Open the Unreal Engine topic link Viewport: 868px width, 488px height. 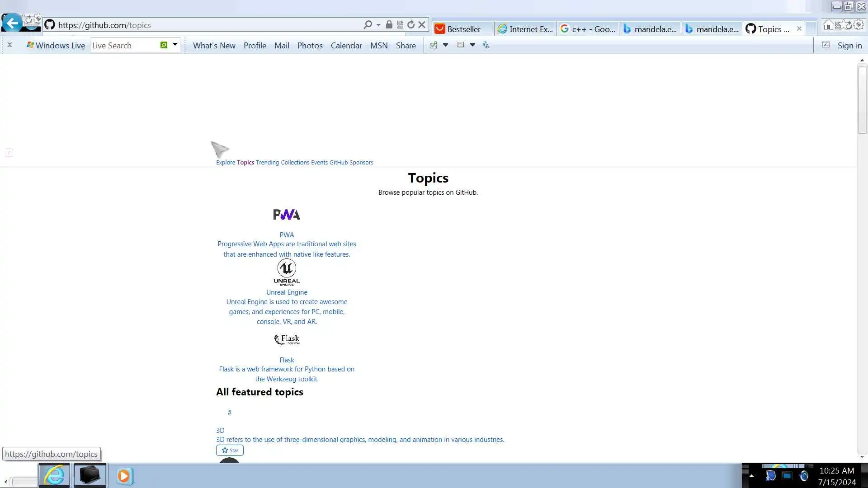point(287,292)
